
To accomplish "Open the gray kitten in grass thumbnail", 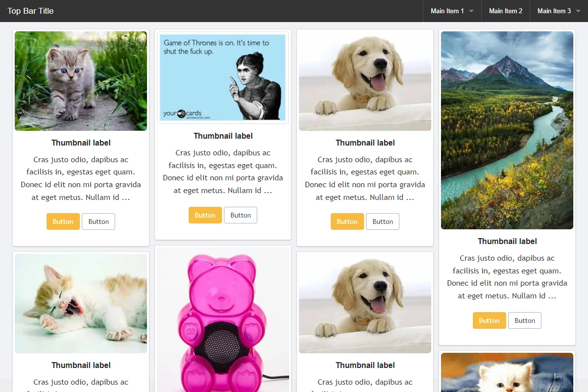I will 81,81.
